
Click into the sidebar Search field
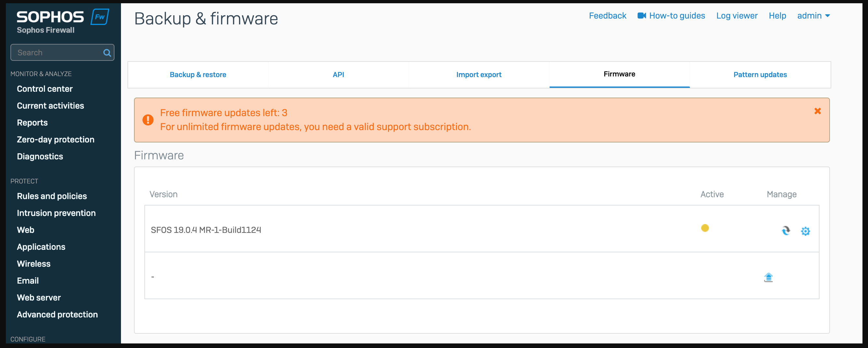click(x=57, y=53)
